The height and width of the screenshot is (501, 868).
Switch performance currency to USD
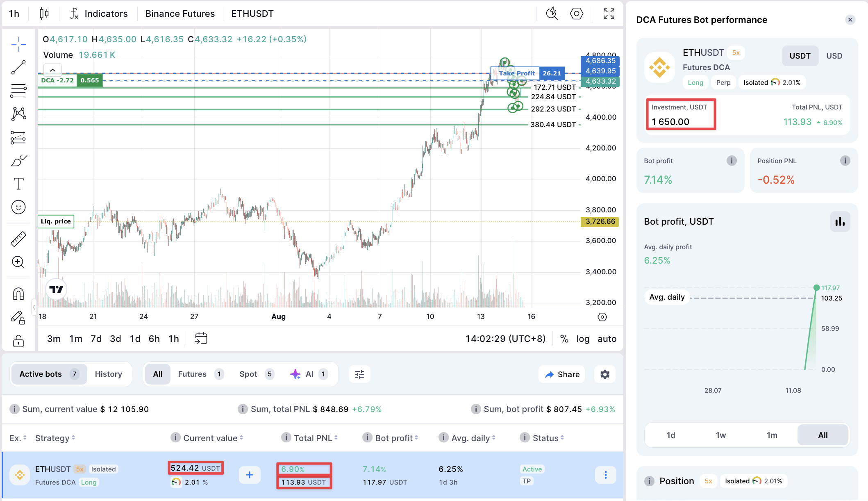[834, 56]
